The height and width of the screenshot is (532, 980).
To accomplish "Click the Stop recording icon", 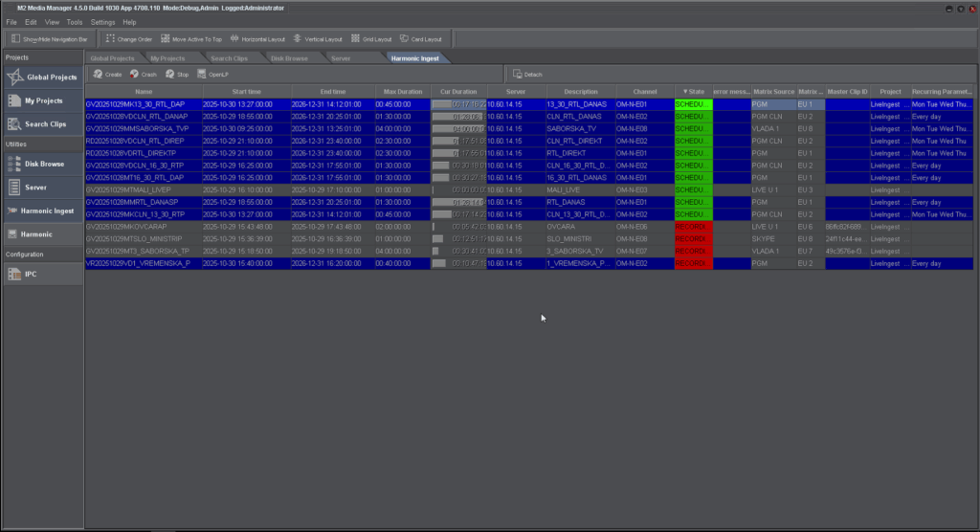I will (170, 74).
